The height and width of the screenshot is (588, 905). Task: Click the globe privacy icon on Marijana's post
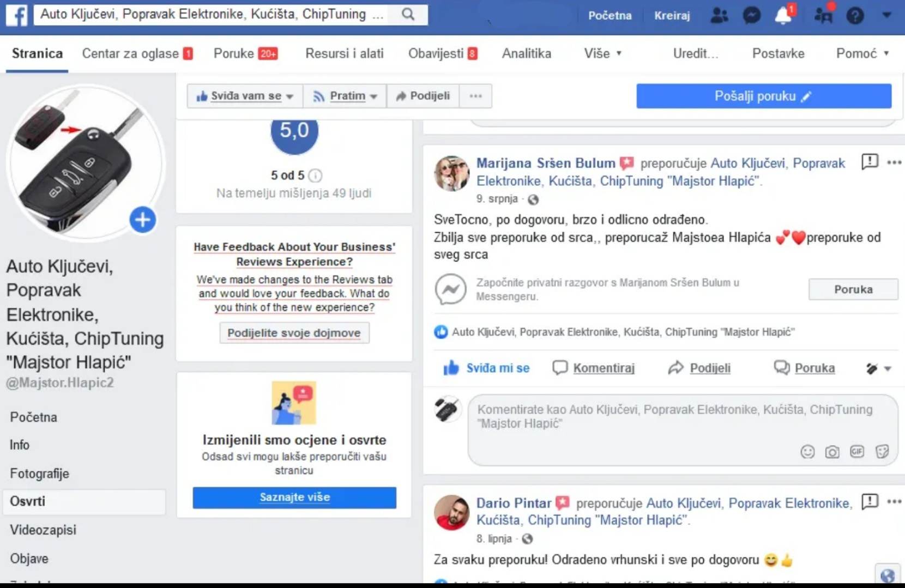pos(533,199)
